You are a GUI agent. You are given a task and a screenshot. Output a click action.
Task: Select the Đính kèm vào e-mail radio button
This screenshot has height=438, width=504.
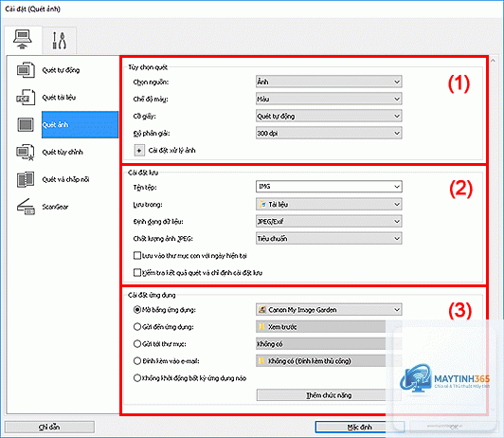137,361
